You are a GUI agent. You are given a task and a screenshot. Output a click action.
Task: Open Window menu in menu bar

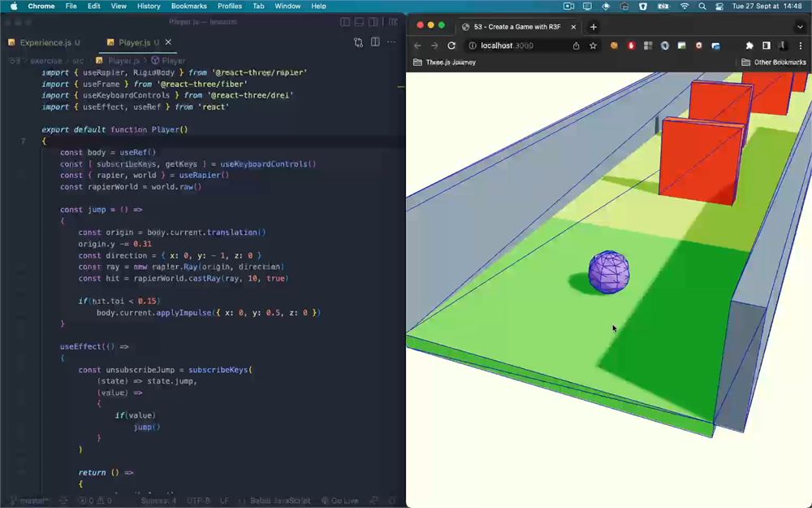[287, 7]
